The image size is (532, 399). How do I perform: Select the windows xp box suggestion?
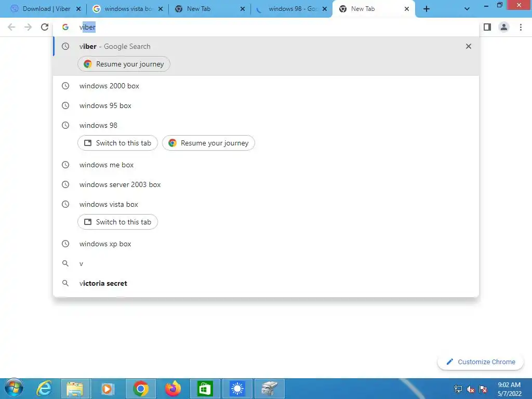266,244
